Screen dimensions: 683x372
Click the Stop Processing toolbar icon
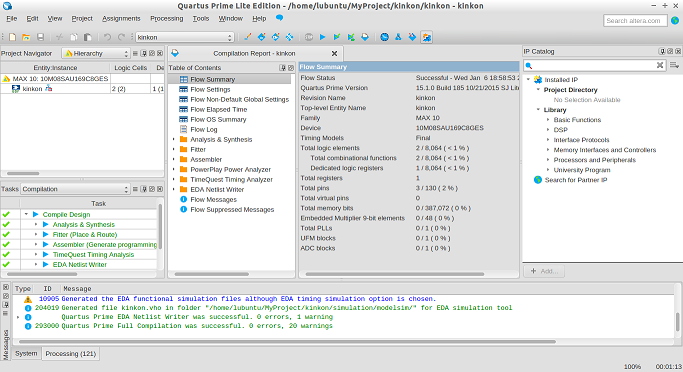[309, 37]
